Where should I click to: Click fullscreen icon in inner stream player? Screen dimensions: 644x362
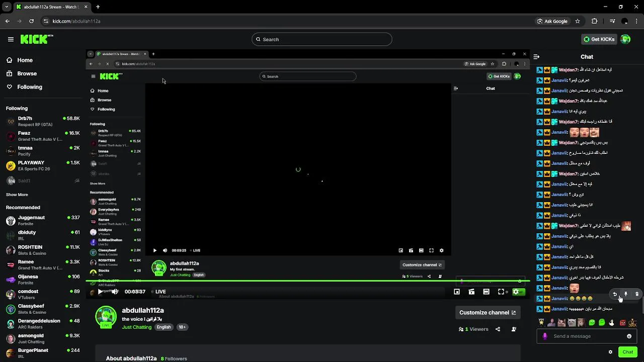[431, 250]
